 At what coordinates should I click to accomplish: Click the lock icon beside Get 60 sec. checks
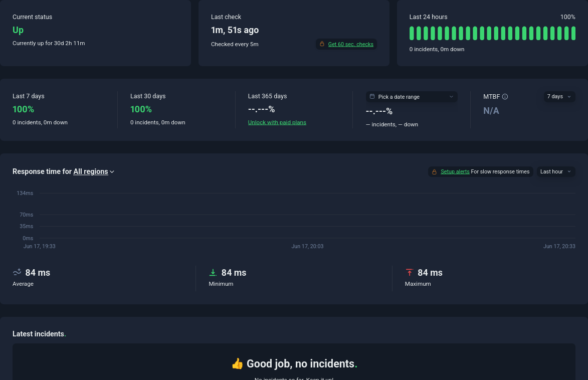322,44
